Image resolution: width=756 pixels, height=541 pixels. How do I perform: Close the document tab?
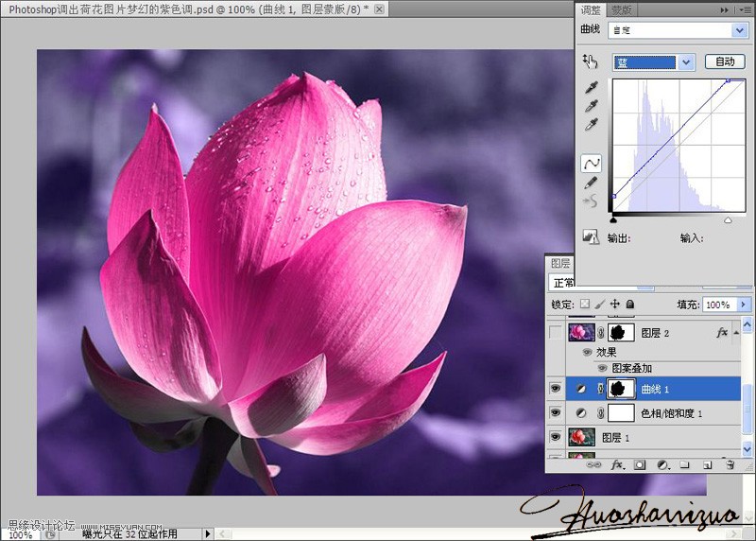[x=380, y=9]
